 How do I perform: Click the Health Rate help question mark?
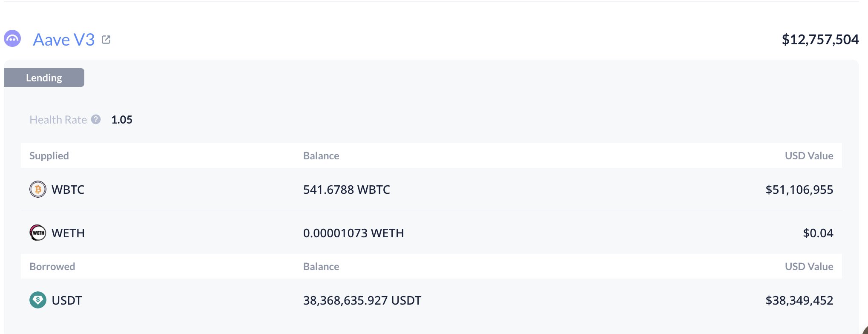(96, 120)
